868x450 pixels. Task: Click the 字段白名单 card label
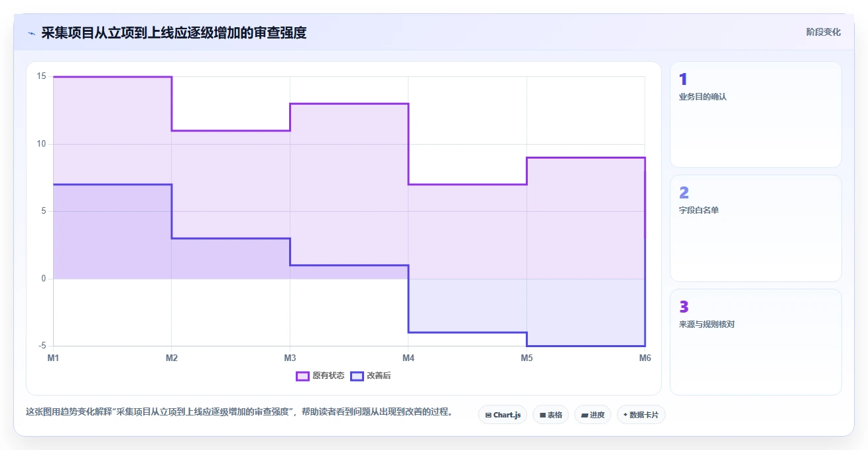point(699,210)
